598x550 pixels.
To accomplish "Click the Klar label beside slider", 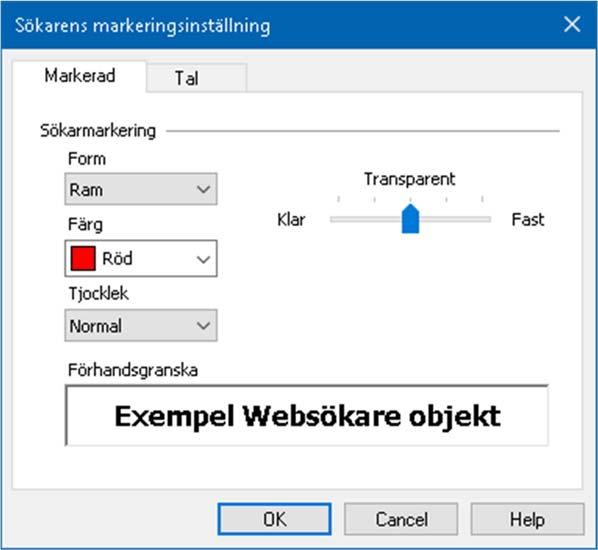I will click(291, 219).
